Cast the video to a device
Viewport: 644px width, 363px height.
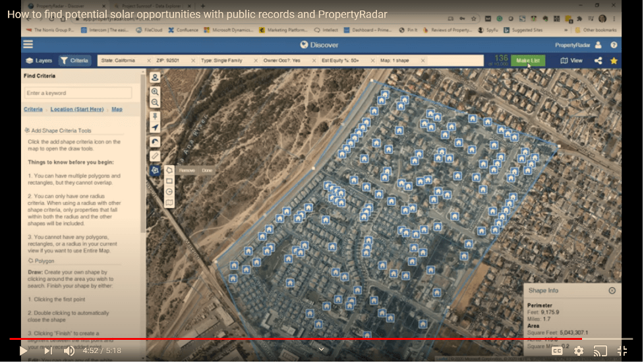pyautogui.click(x=600, y=350)
